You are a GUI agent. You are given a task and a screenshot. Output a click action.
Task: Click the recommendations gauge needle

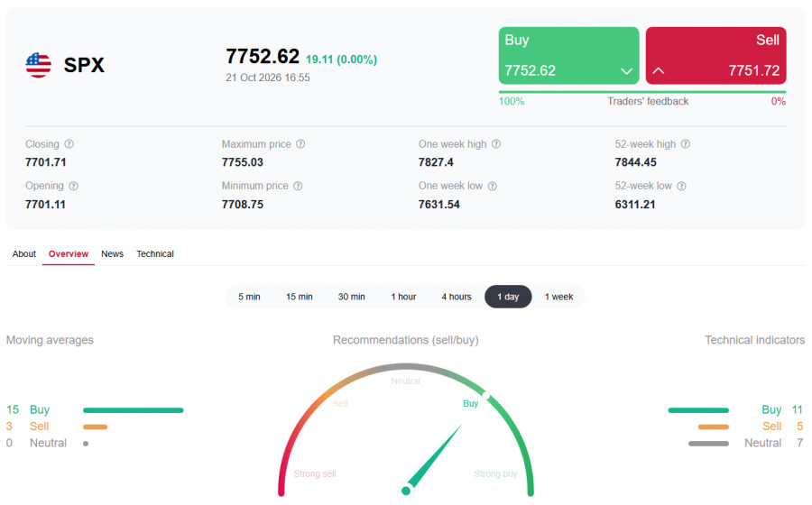(x=433, y=457)
